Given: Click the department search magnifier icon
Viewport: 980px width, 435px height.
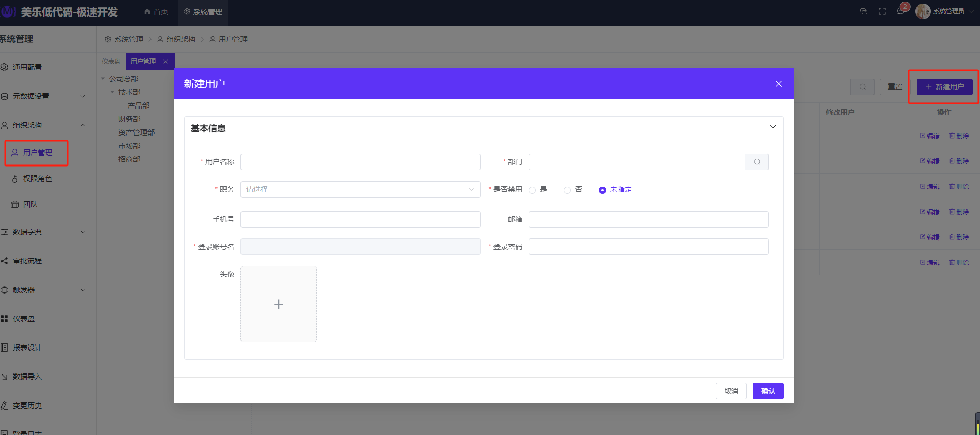Looking at the screenshot, I should click(x=757, y=162).
